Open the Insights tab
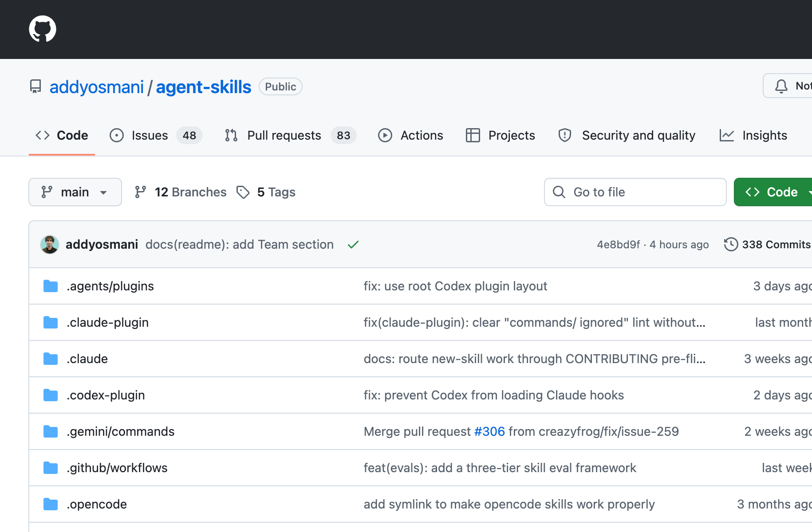Image resolution: width=812 pixels, height=532 pixels. pyautogui.click(x=753, y=135)
